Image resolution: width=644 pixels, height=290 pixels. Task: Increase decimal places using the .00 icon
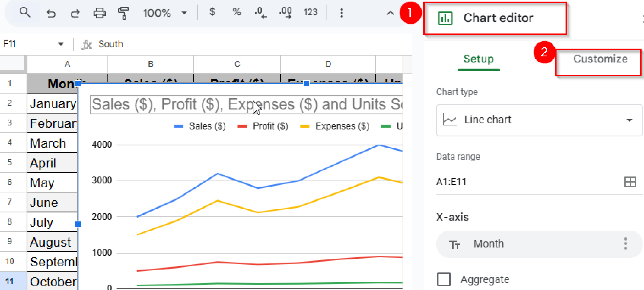285,13
